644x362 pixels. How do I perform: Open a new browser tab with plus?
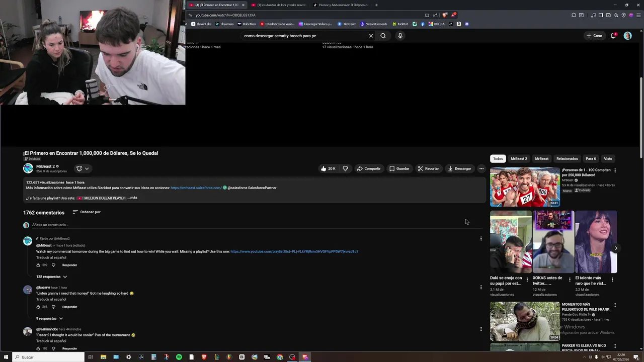[376, 5]
